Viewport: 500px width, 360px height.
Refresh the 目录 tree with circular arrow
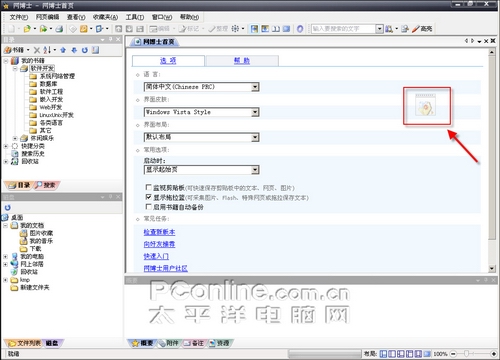85,50
